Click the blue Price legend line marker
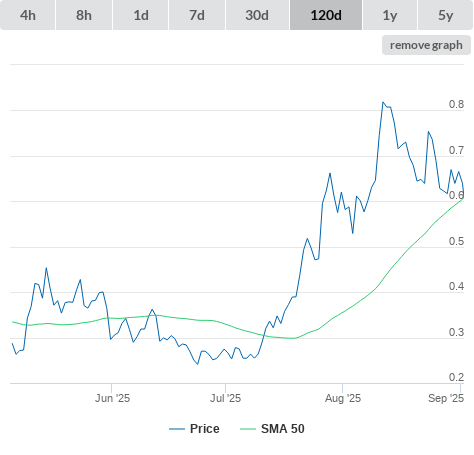 (177, 429)
